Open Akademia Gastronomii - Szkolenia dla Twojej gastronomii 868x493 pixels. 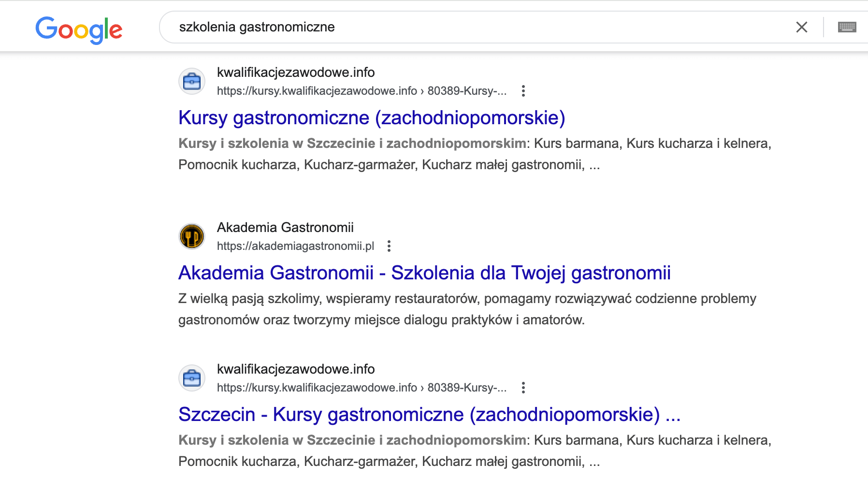point(424,273)
